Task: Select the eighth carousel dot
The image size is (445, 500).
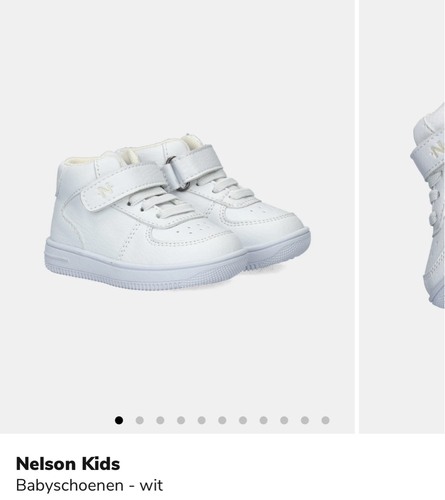Action: pyautogui.click(x=264, y=420)
